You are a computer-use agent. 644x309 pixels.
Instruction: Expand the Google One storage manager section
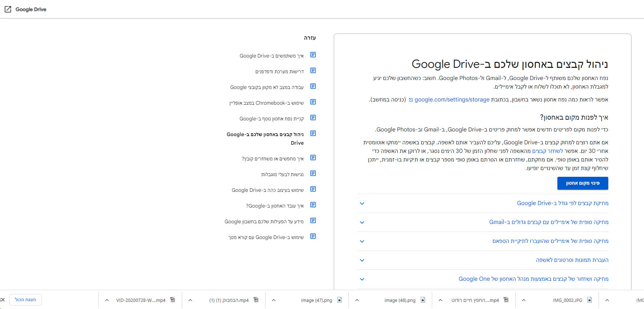click(x=483, y=279)
